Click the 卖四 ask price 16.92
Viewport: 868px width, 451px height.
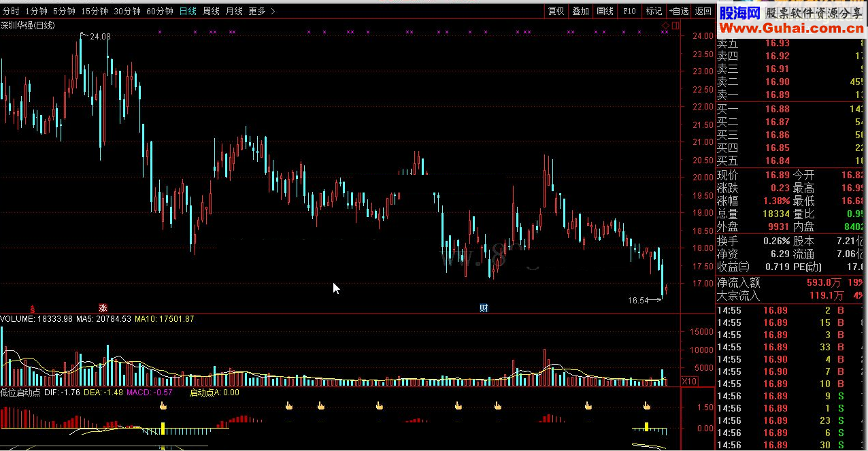[x=778, y=56]
